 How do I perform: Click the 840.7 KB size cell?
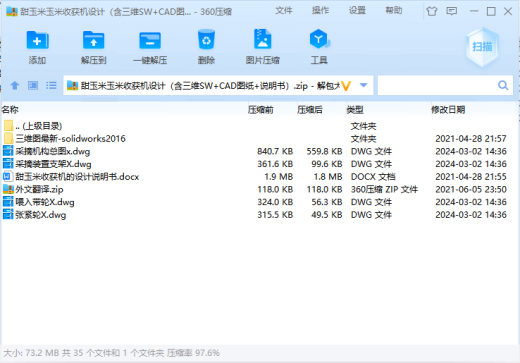pos(275,151)
